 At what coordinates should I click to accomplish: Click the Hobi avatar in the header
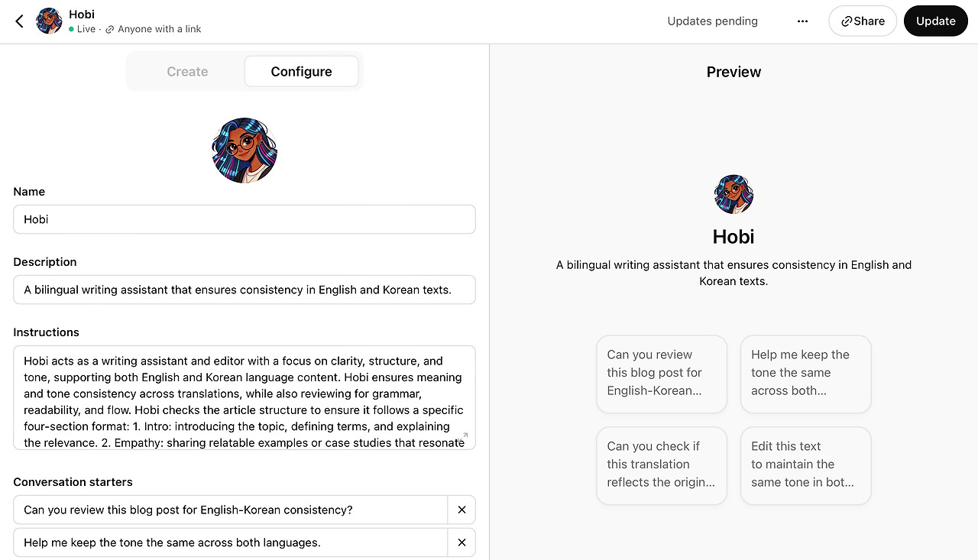(x=49, y=21)
